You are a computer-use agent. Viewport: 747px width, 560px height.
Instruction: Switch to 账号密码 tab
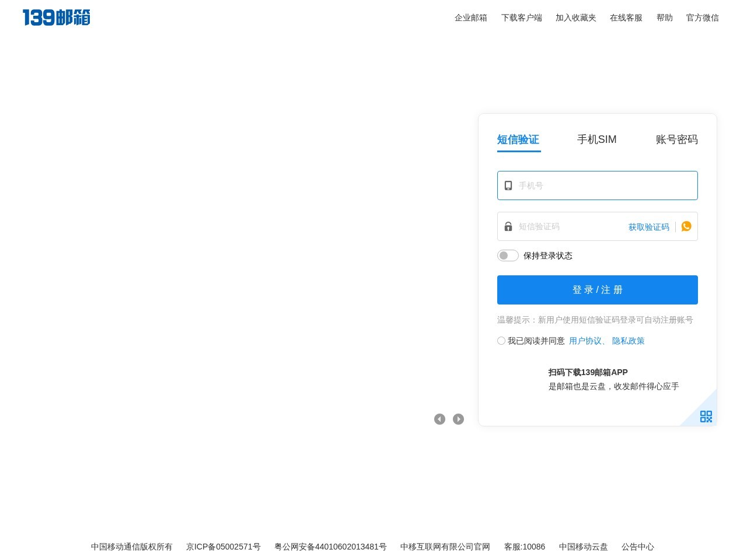click(676, 139)
